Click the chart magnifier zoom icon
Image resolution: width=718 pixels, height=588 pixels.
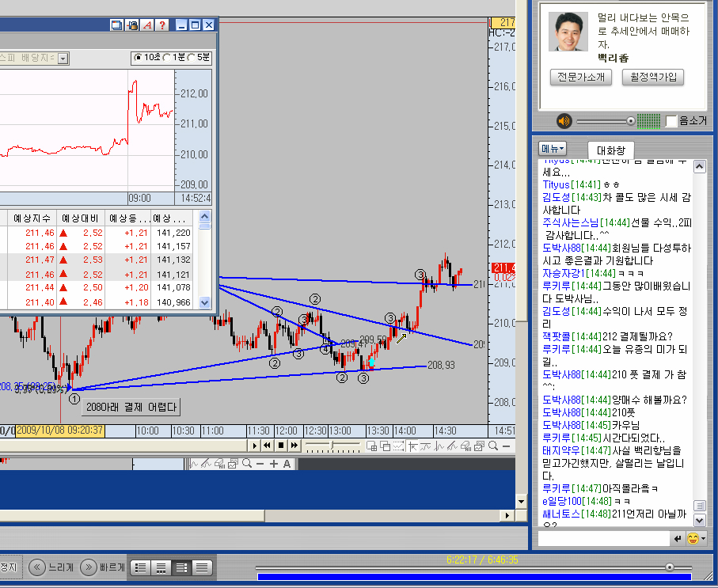[493, 446]
